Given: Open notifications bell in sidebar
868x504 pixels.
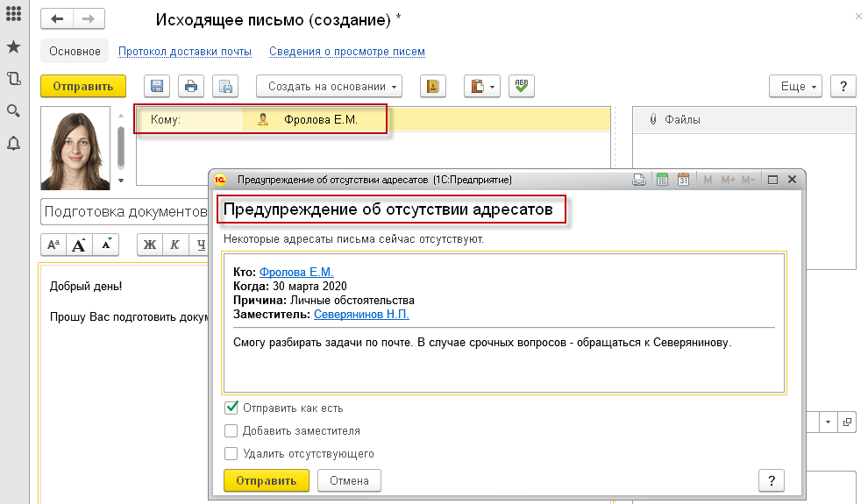Looking at the screenshot, I should tap(13, 144).
